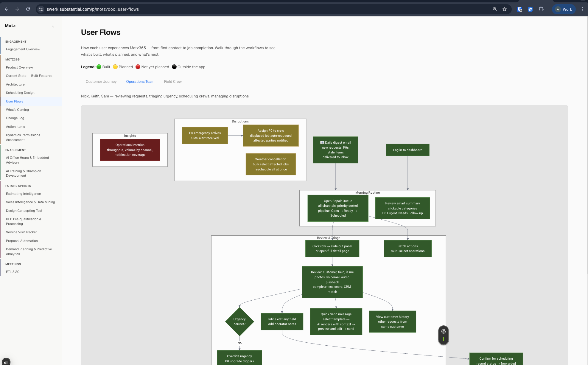Click the zoom magnifier icon in address bar

tap(495, 9)
